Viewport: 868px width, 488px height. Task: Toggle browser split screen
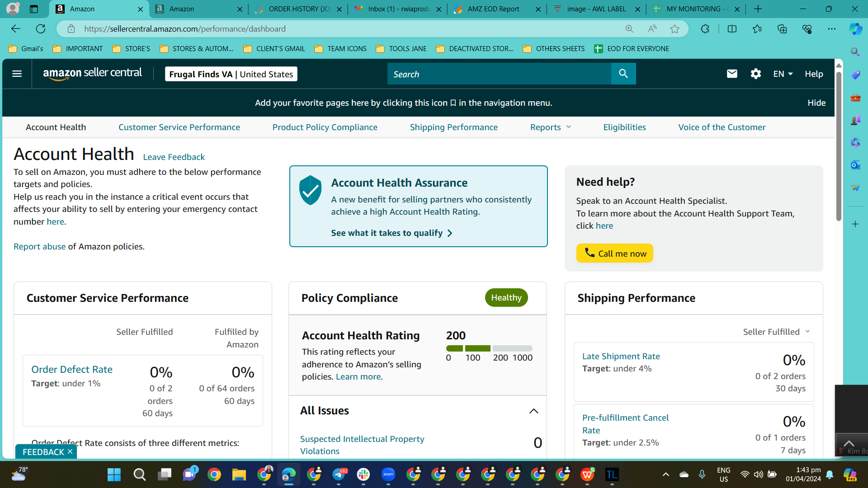[732, 29]
